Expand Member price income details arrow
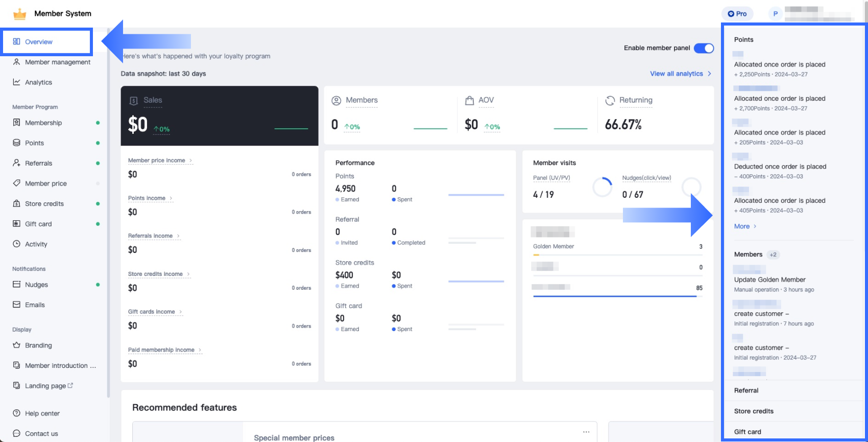The image size is (868, 442). tap(191, 161)
